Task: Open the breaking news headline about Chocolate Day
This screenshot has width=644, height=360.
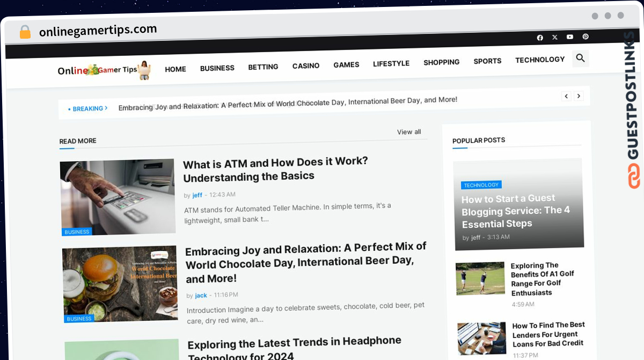Action: coord(288,103)
